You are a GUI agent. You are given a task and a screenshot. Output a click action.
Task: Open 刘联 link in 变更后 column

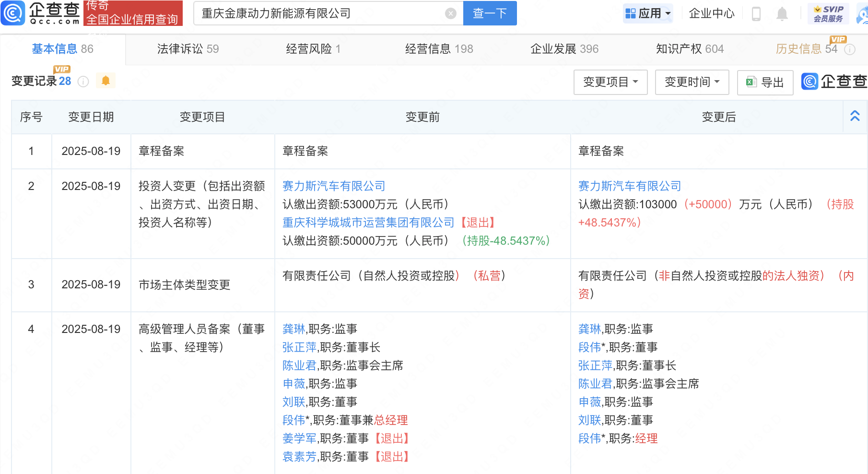pos(589,420)
